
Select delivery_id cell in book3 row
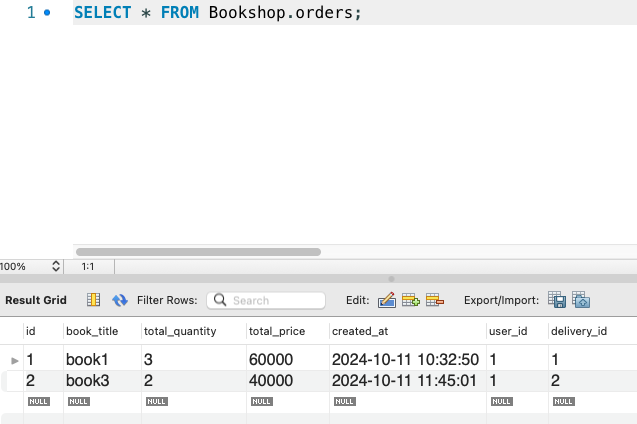point(593,381)
